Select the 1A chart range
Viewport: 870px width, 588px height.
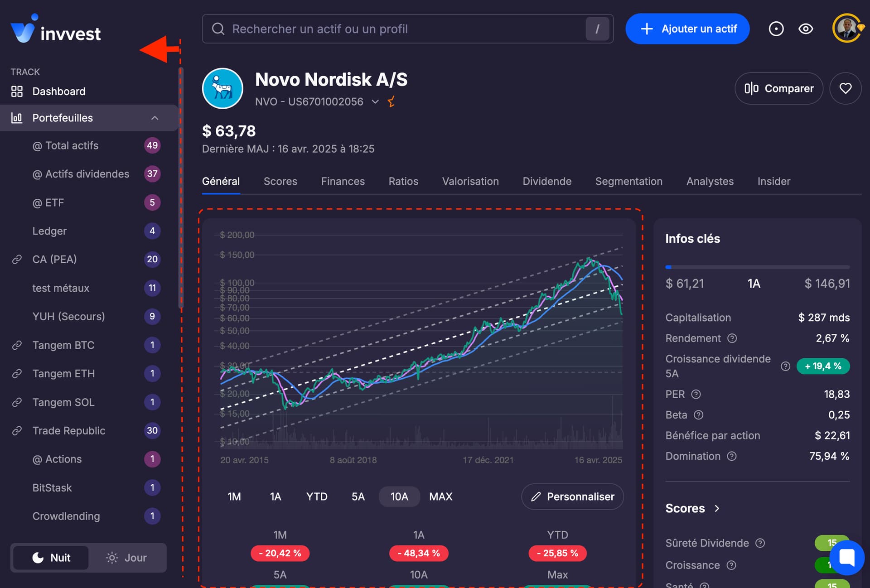[x=275, y=497]
